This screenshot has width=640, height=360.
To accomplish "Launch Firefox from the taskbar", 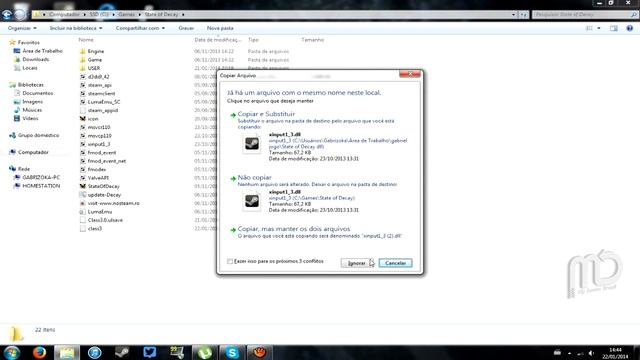I will (40, 352).
